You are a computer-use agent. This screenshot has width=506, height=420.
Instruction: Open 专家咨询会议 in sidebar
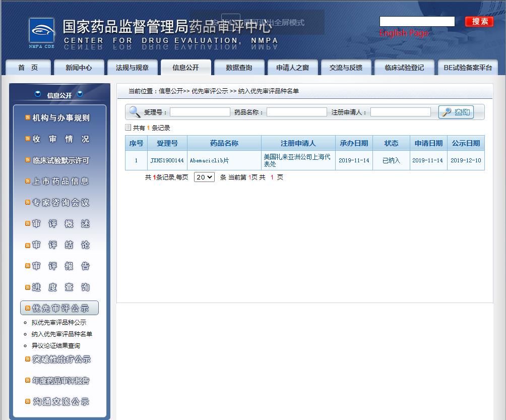(61, 202)
